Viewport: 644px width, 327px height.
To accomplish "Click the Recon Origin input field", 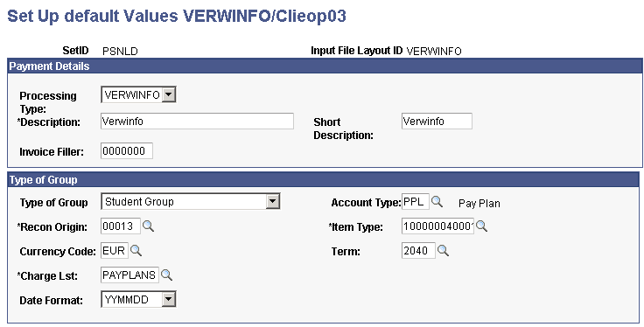I will click(x=121, y=226).
